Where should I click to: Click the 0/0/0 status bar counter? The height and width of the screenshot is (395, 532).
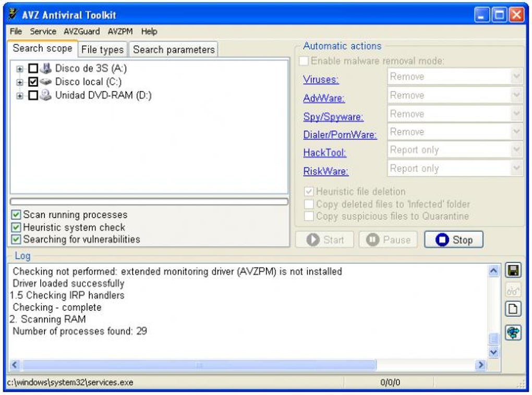coord(390,382)
